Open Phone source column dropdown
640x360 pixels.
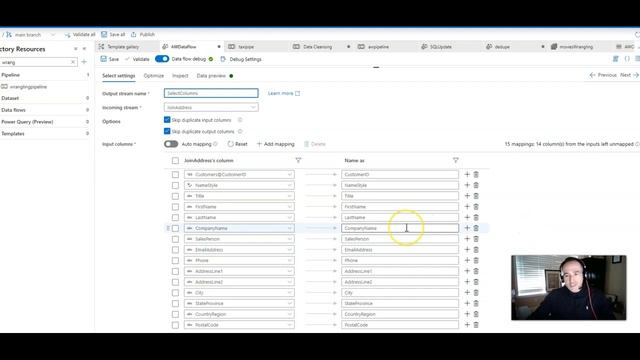point(239,260)
